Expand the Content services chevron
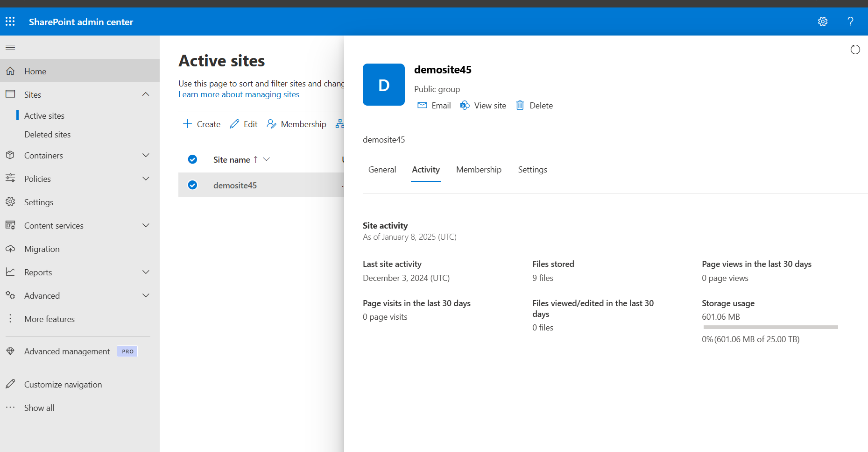The image size is (868, 452). click(146, 225)
